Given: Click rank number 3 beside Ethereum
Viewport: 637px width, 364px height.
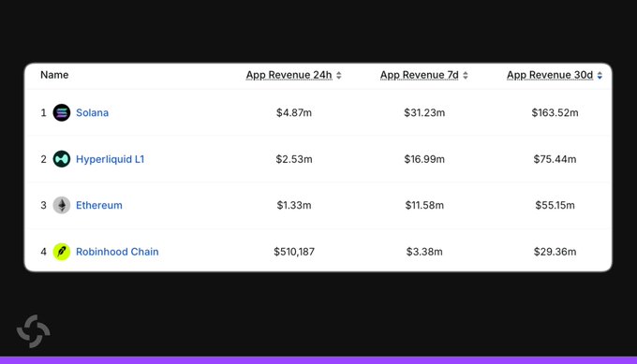Looking at the screenshot, I should click(43, 205).
